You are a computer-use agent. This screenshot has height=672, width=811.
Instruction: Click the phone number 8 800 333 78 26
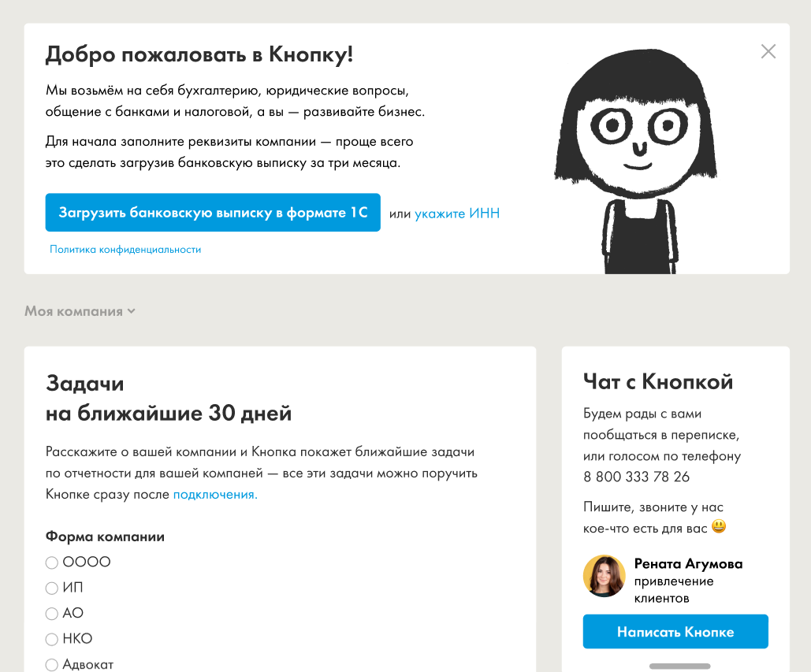[636, 477]
